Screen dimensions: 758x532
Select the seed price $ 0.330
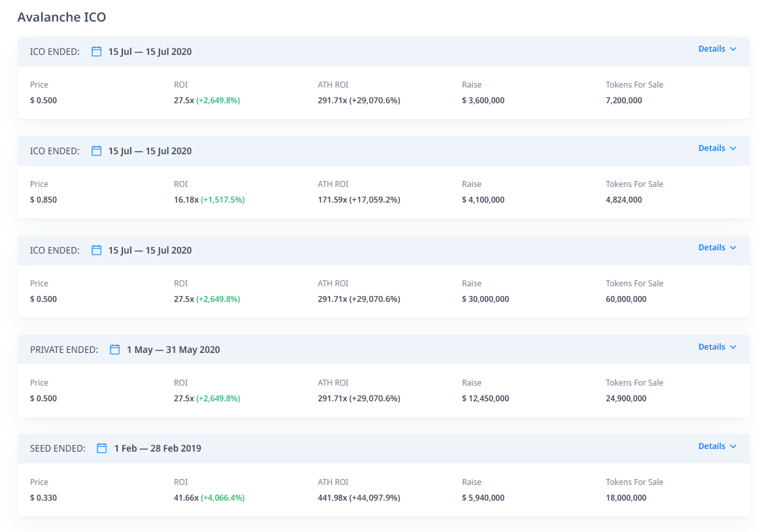(x=44, y=498)
